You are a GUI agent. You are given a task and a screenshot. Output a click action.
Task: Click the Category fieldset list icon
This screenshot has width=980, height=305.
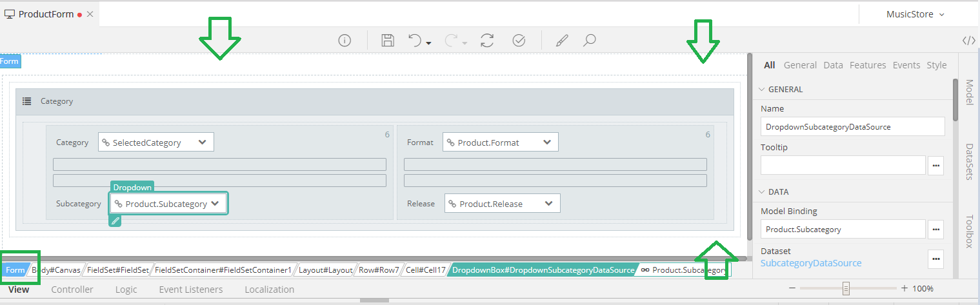(27, 101)
